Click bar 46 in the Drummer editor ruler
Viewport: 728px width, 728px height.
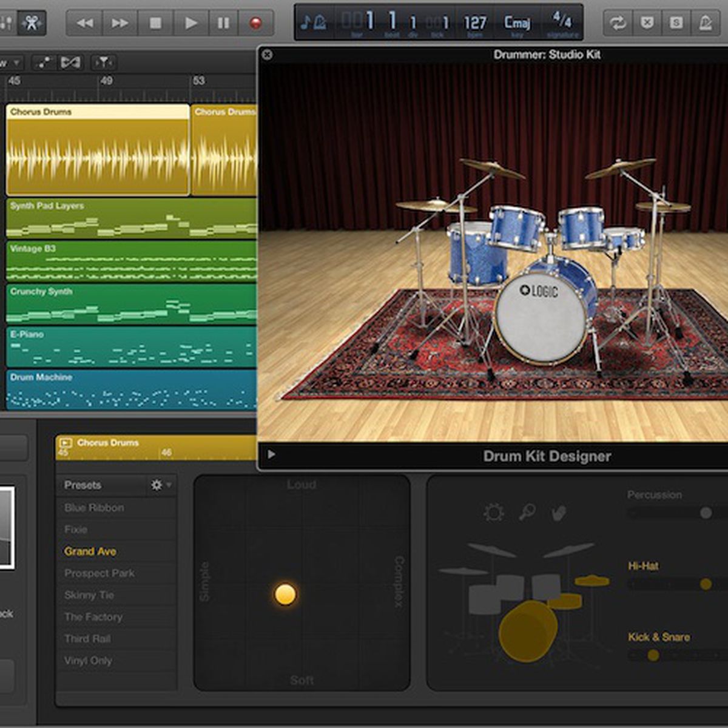click(166, 453)
